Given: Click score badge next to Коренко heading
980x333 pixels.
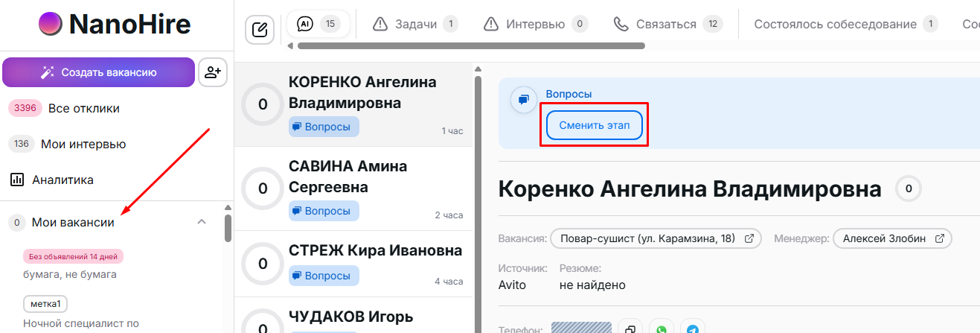Looking at the screenshot, I should tap(909, 189).
